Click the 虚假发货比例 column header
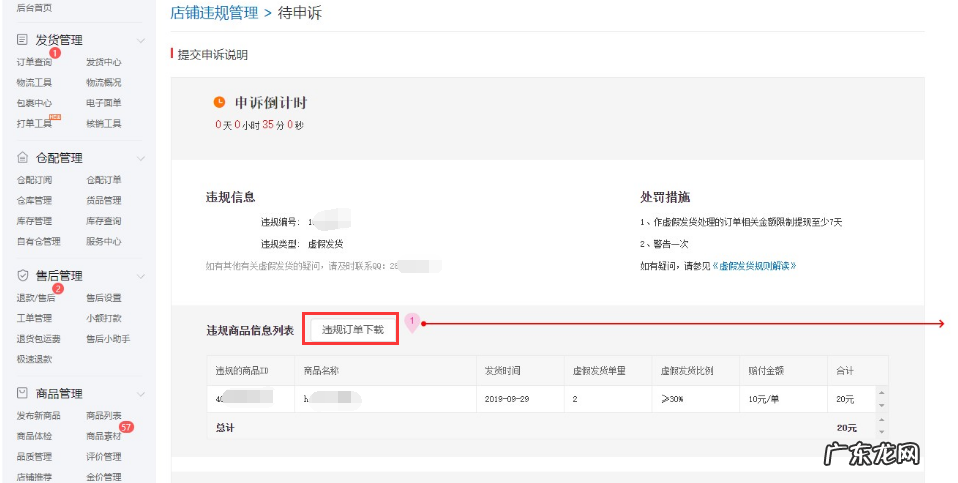 point(687,371)
